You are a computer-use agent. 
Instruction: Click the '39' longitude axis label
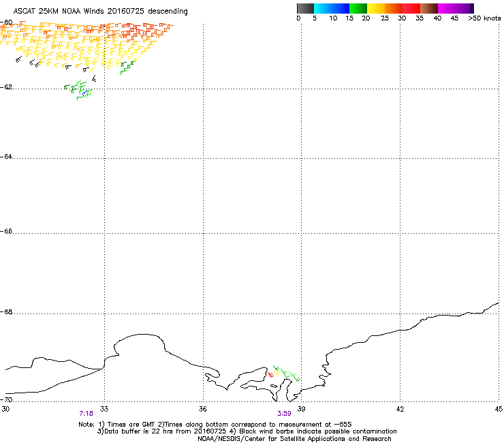(302, 409)
